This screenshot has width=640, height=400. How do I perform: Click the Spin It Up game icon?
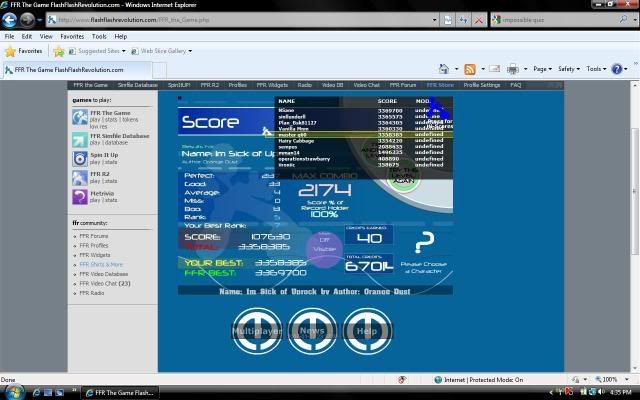click(x=79, y=158)
